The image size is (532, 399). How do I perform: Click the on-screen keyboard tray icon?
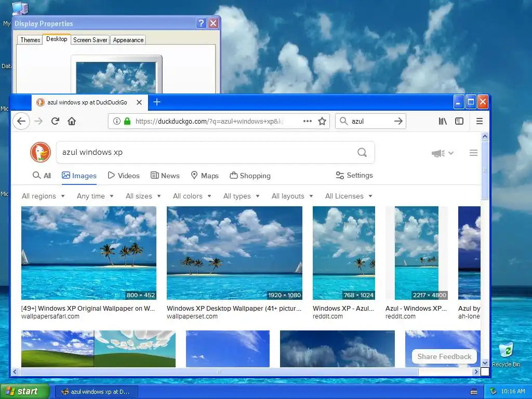[x=474, y=392]
